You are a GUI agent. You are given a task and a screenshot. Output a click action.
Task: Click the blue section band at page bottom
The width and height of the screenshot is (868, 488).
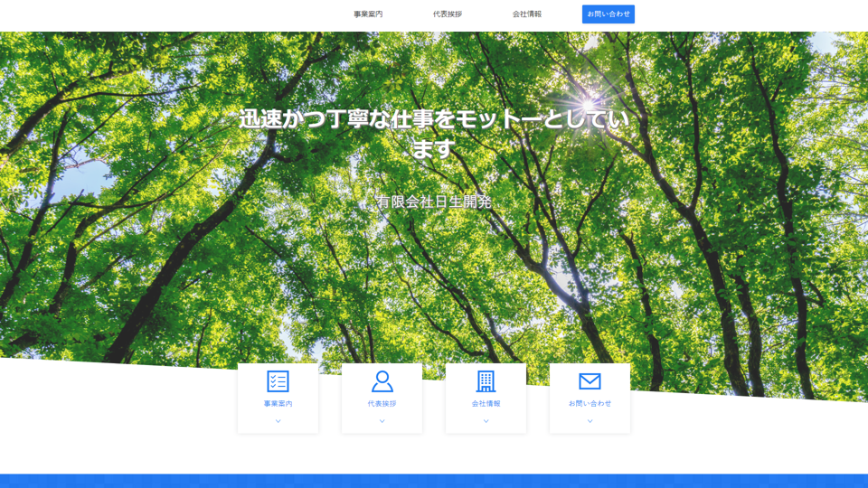pyautogui.click(x=434, y=481)
